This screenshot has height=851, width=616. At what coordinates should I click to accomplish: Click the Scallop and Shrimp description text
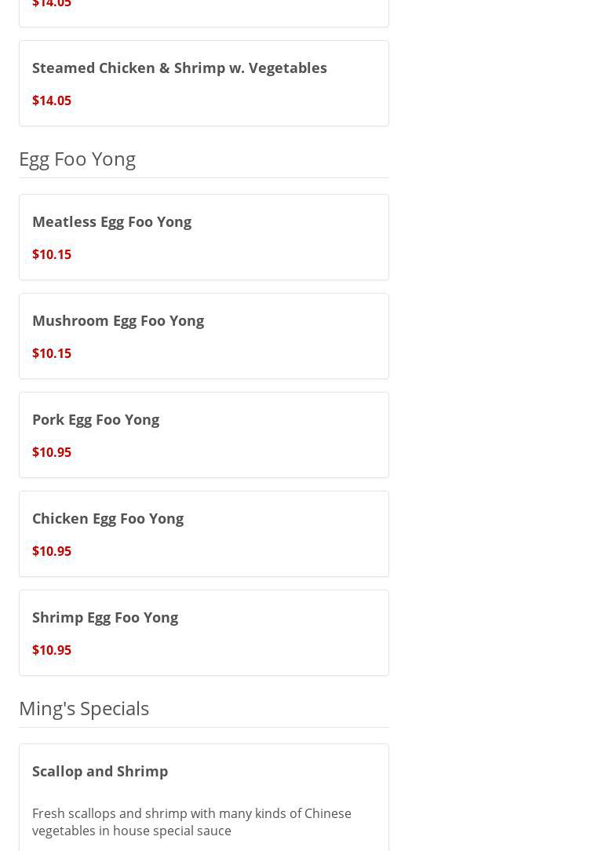191,821
